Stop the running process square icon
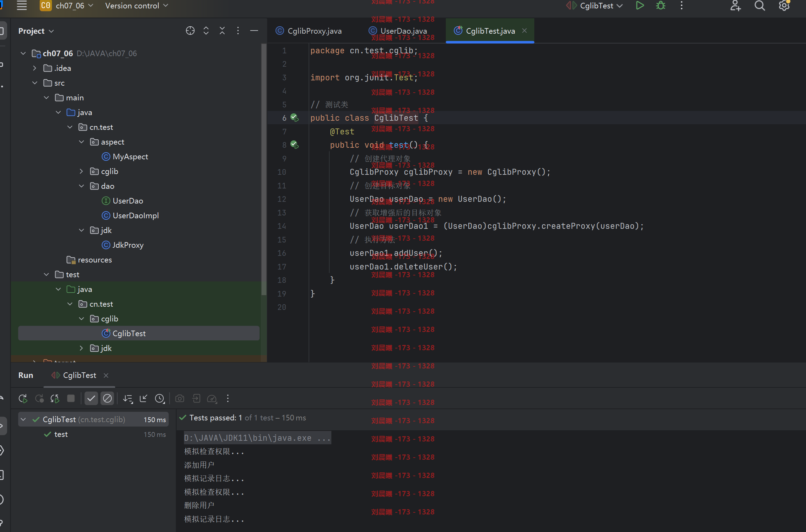This screenshot has height=532, width=806. tap(71, 398)
